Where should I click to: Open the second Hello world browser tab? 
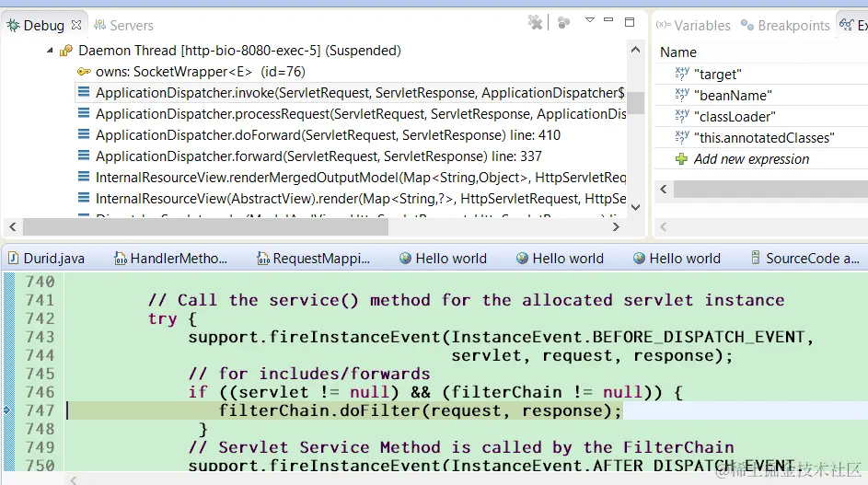click(x=560, y=259)
